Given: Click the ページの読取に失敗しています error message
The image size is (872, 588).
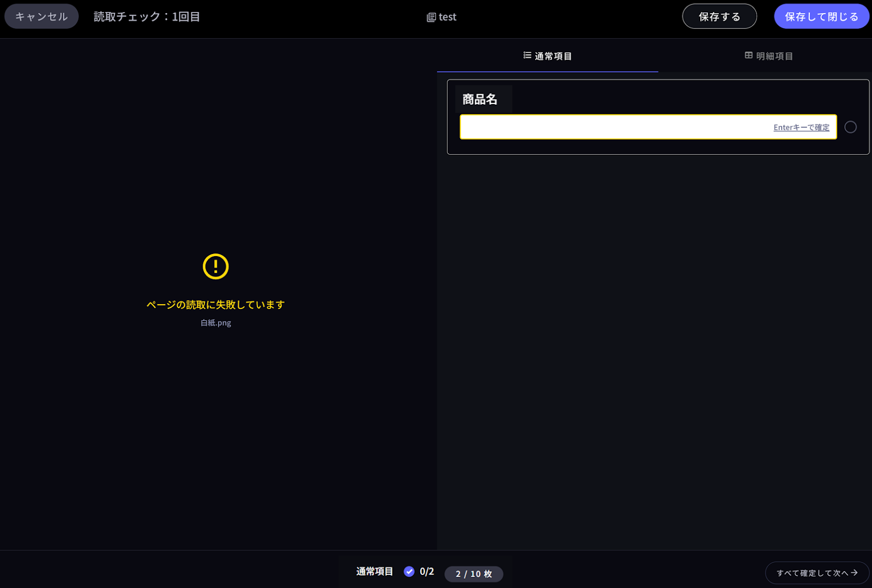Looking at the screenshot, I should tap(216, 305).
